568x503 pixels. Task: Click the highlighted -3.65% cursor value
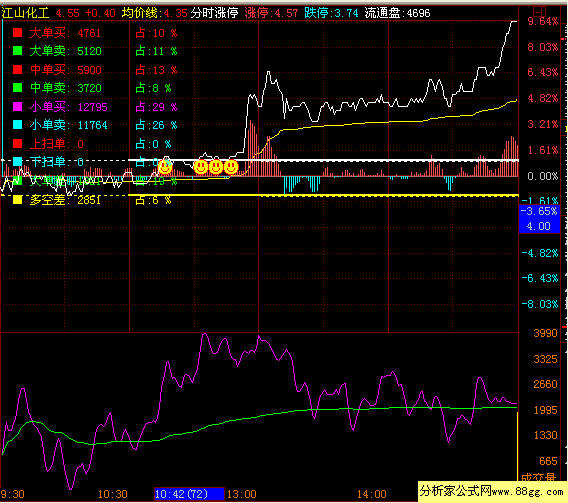coord(539,211)
